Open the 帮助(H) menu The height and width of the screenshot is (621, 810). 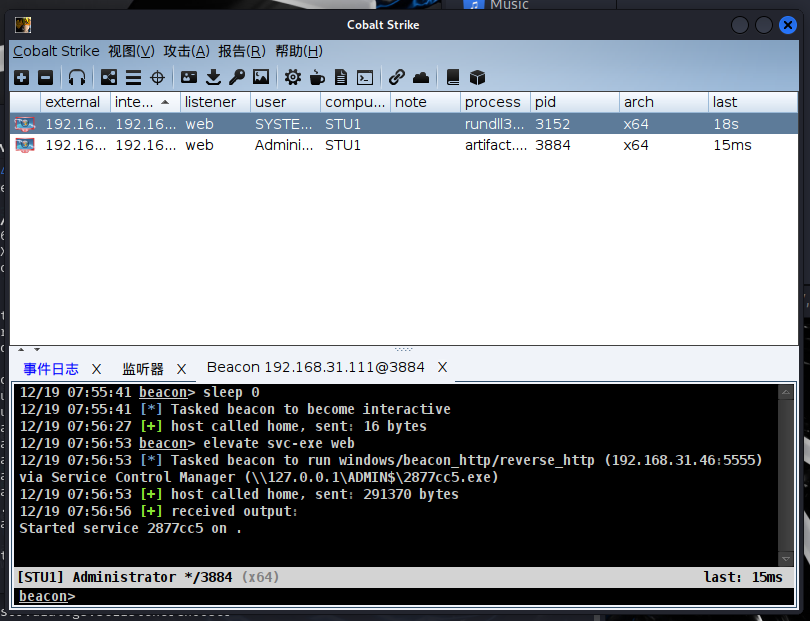(x=299, y=51)
